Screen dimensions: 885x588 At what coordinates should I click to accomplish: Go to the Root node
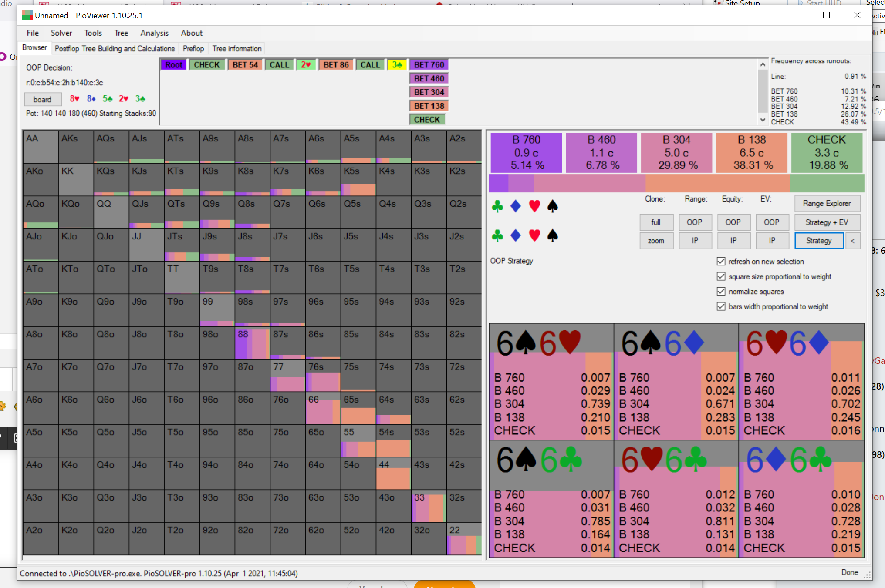point(174,65)
